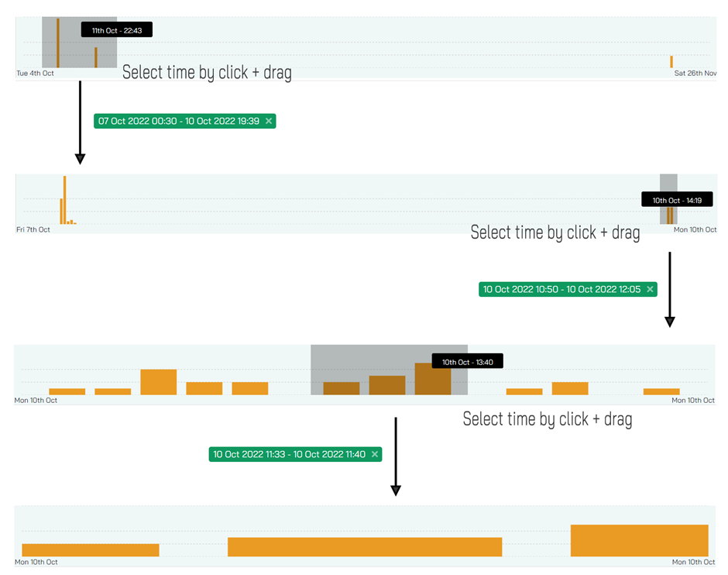Click the darkened bars beneath the 14:19 tooltip
The height and width of the screenshot is (575, 728).
pyautogui.click(x=670, y=215)
